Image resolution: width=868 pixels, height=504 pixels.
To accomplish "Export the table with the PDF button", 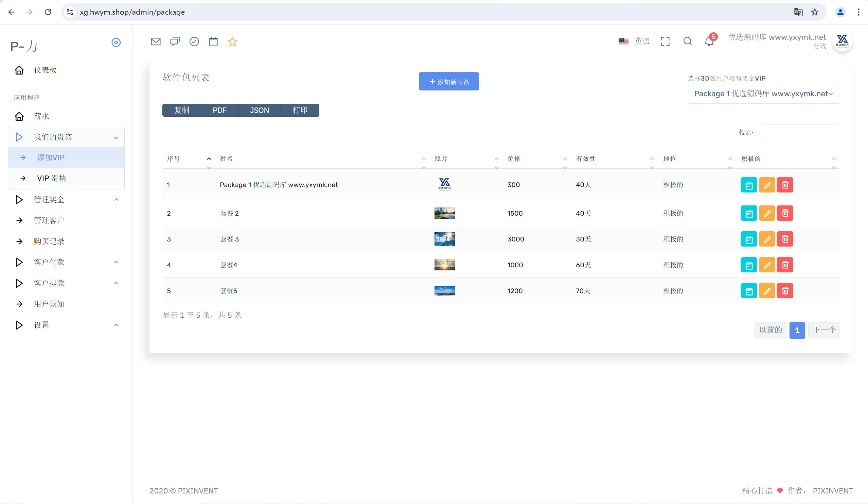I will point(219,110).
